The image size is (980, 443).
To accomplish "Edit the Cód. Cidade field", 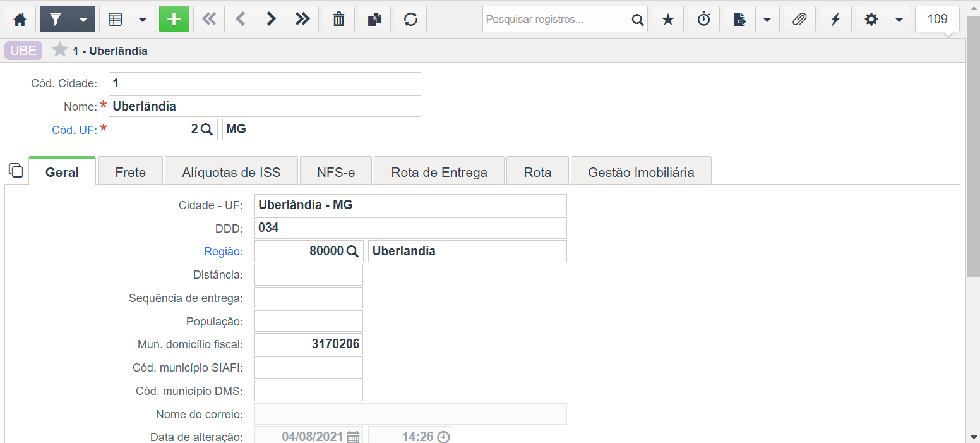I will (265, 83).
